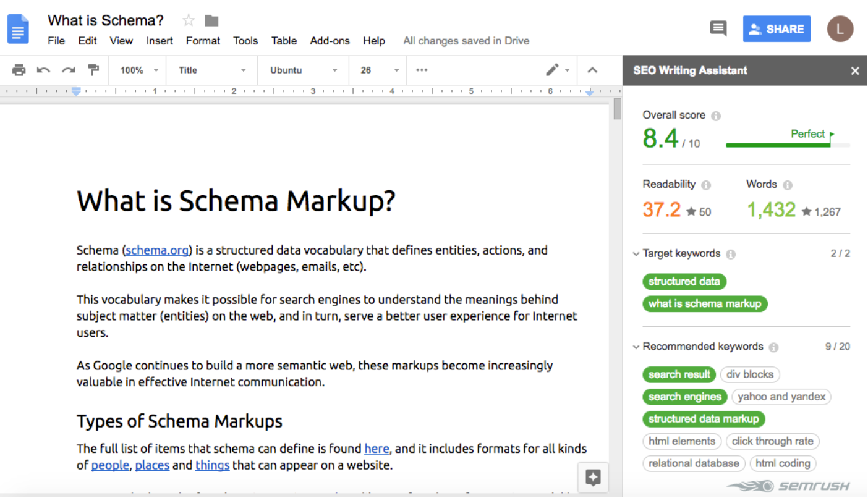
Task: Toggle the 'yahoo and yandex' keyword tag
Action: click(781, 397)
